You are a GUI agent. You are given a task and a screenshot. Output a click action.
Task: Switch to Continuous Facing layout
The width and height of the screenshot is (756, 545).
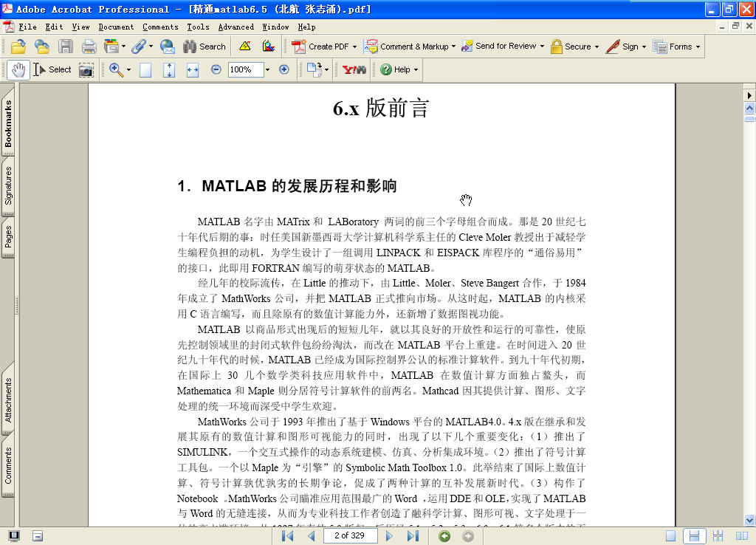[718, 536]
